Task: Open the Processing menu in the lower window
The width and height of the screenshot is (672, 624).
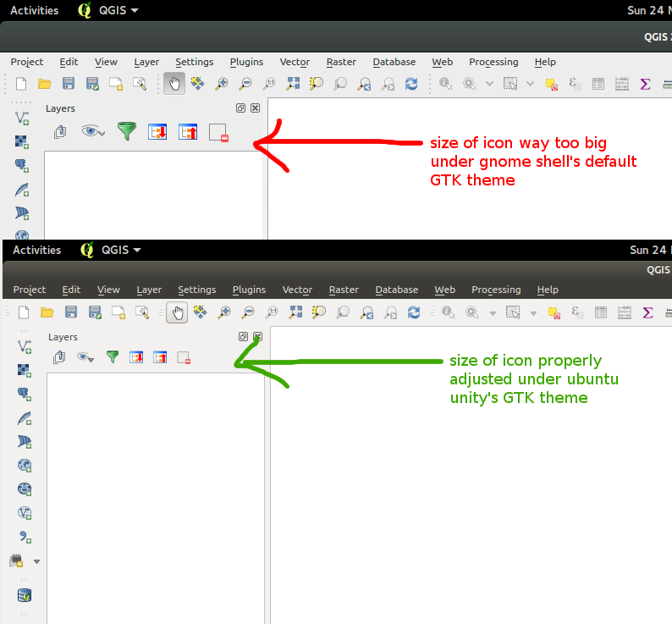Action: [495, 290]
